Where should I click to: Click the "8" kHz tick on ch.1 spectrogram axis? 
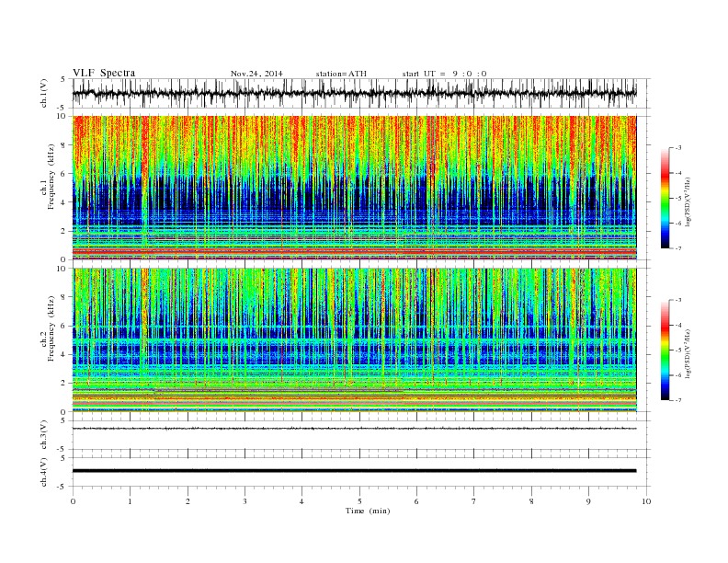(x=63, y=145)
